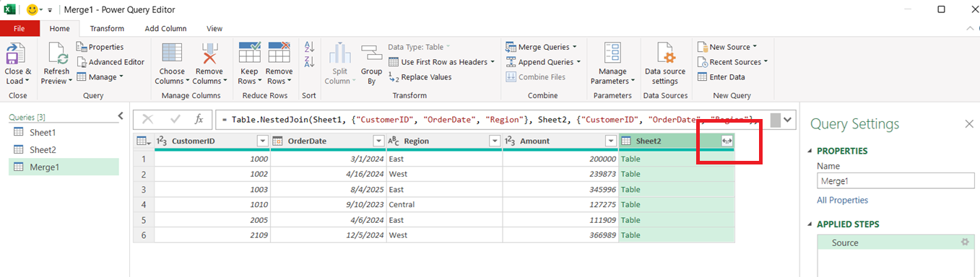The width and height of the screenshot is (980, 277).
Task: Click the Remove Rows icon
Action: (279, 53)
